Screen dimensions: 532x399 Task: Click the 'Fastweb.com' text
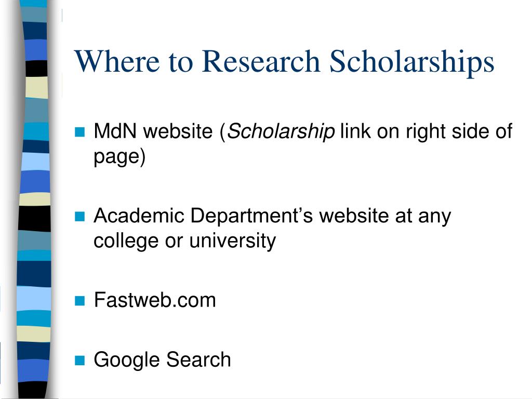coord(155,300)
